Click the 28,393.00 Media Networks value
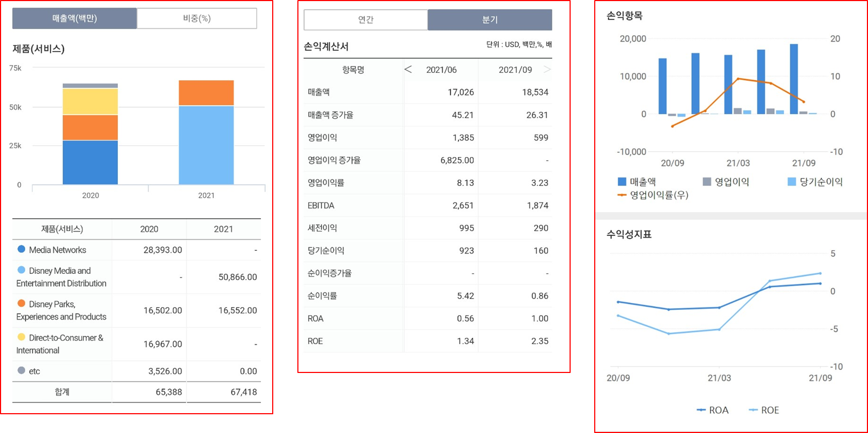Image resolution: width=868 pixels, height=433 pixels. 163,250
